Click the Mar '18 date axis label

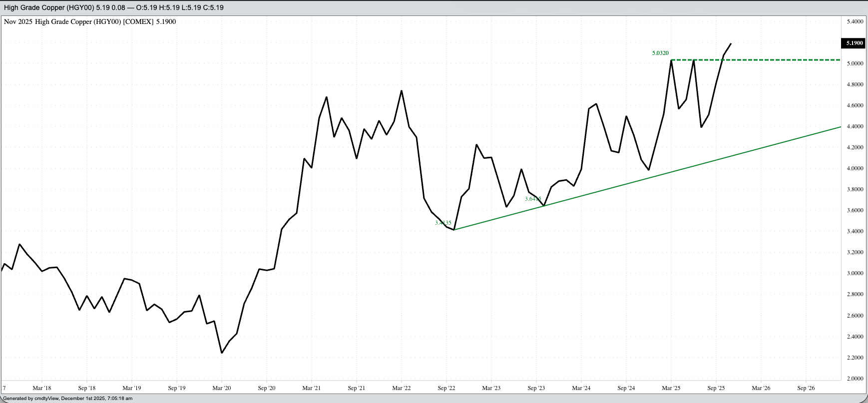coord(41,388)
